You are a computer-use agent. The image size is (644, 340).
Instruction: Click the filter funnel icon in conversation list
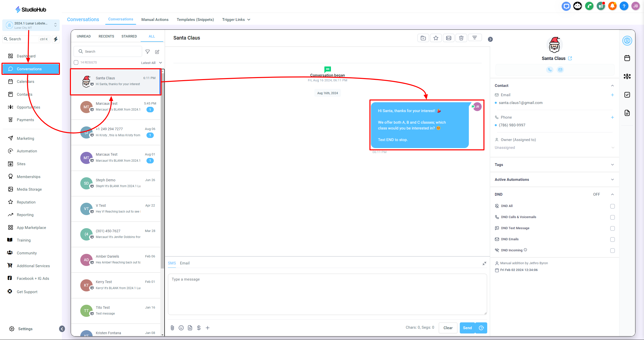pyautogui.click(x=148, y=52)
